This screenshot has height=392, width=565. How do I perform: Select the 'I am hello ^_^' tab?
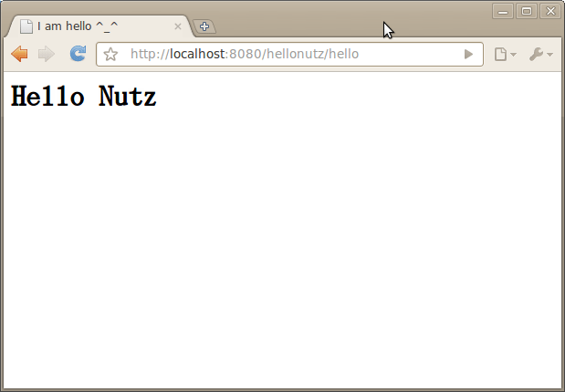tap(91, 26)
